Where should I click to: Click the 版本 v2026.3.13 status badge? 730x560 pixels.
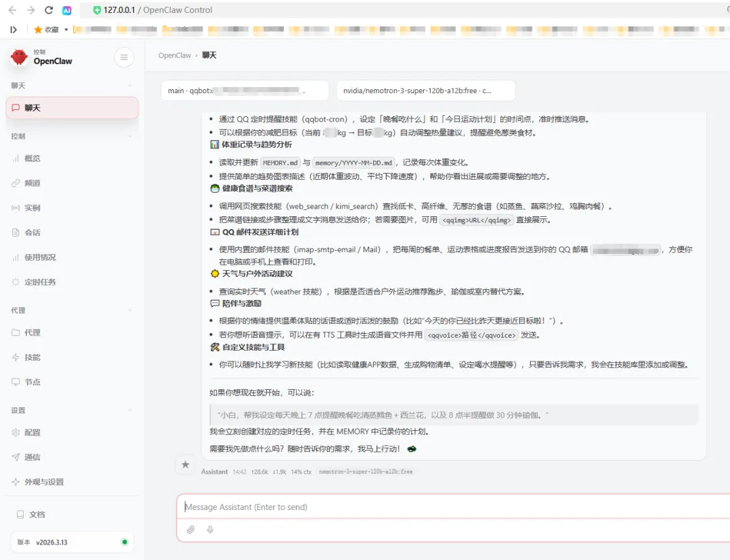click(x=72, y=542)
